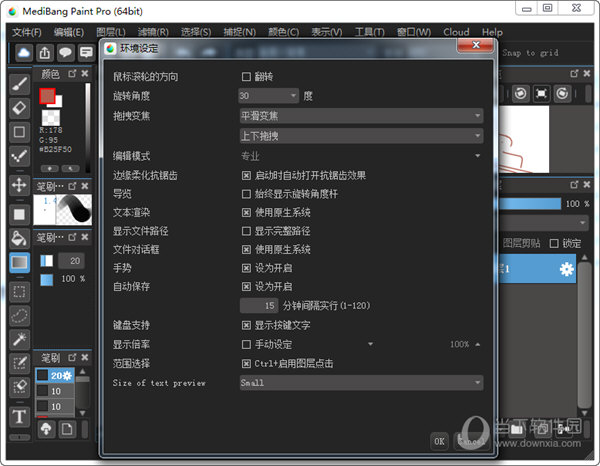Open the 滤镜(R) menu
Image resolution: width=600 pixels, height=466 pixels.
(x=153, y=32)
